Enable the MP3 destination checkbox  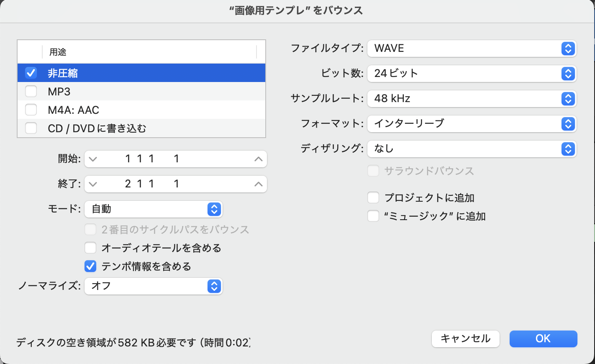coord(31,91)
